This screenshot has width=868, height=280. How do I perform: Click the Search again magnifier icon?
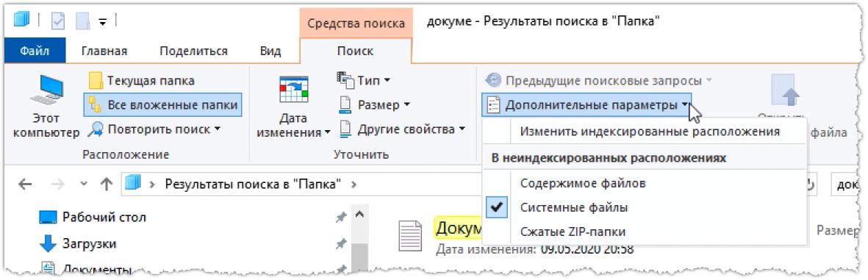[96, 129]
